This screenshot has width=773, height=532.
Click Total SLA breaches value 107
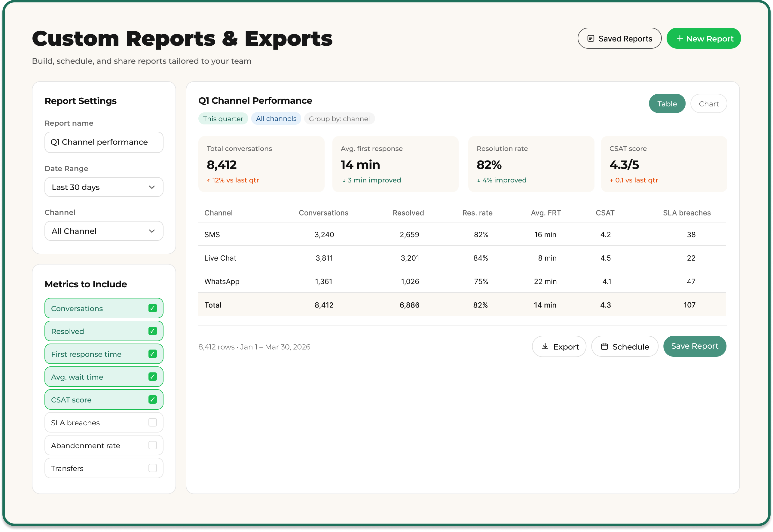(690, 305)
